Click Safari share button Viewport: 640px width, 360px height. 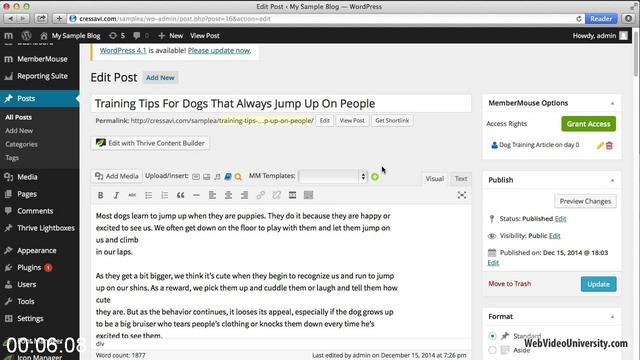pyautogui.click(x=42, y=18)
